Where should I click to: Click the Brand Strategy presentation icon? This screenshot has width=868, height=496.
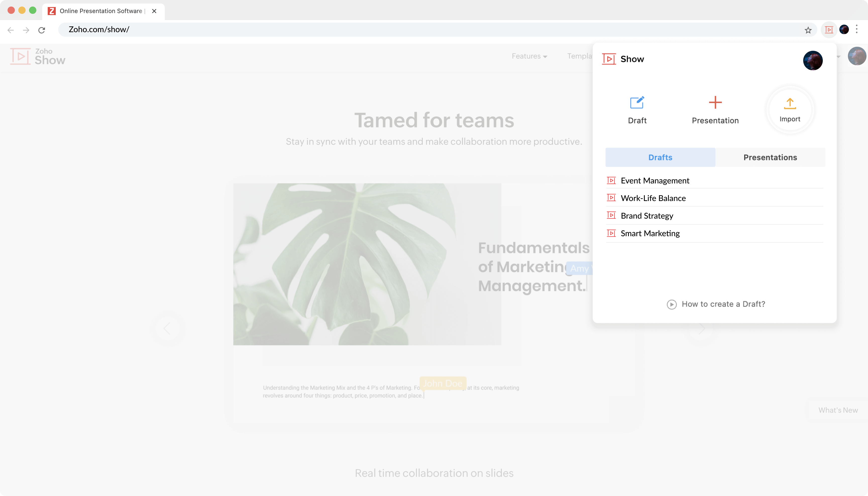pos(611,215)
